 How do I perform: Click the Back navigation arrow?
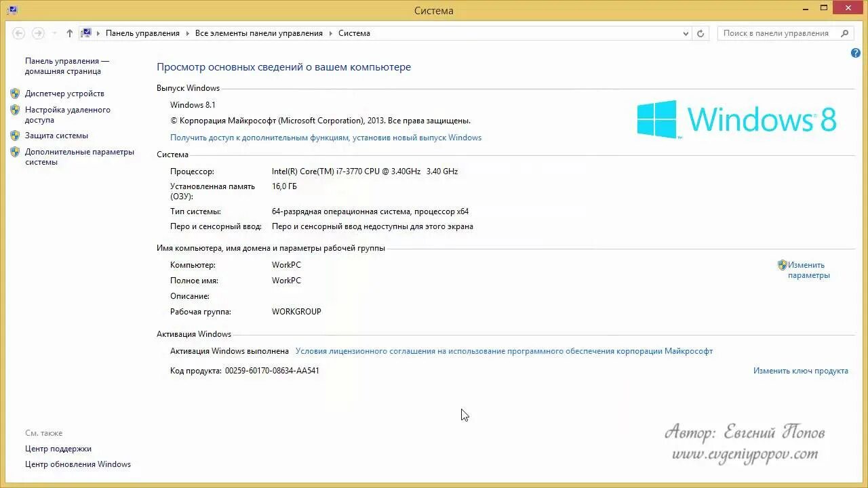[x=18, y=33]
